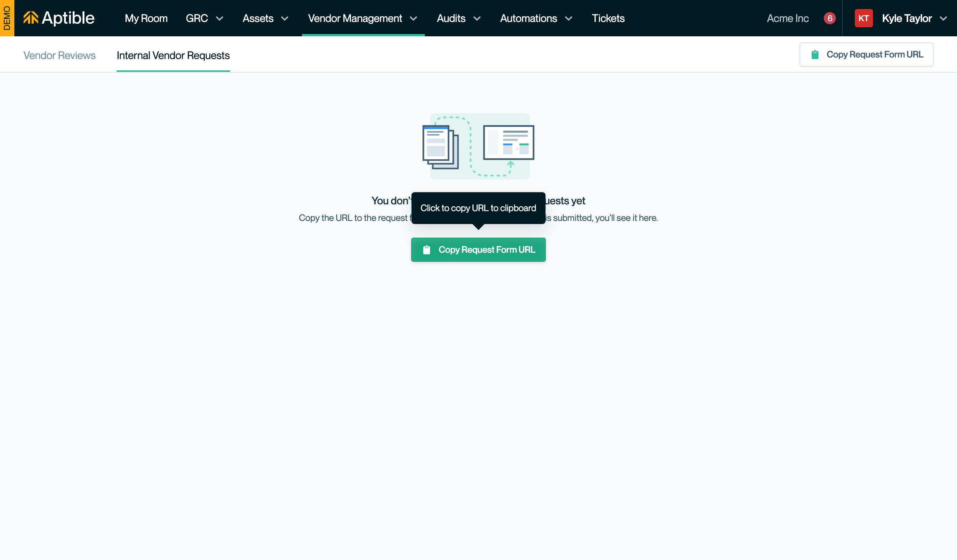The height and width of the screenshot is (560, 957).
Task: Open the Automations dropdown chevron
Action: (x=569, y=19)
